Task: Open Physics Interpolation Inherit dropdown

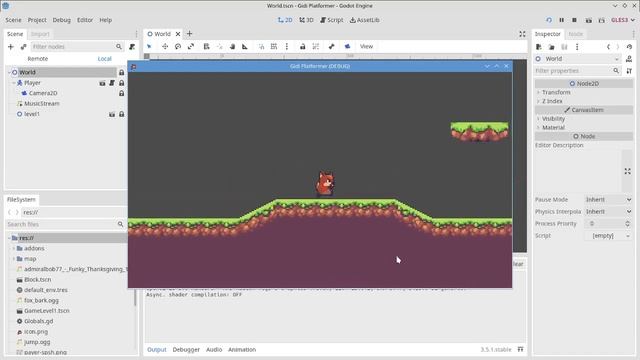Action: click(x=608, y=211)
